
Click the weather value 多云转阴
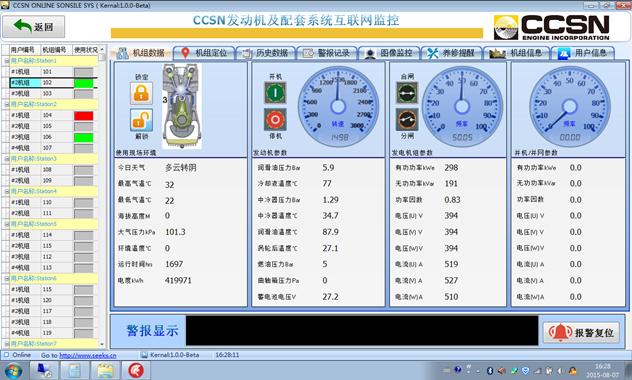181,168
